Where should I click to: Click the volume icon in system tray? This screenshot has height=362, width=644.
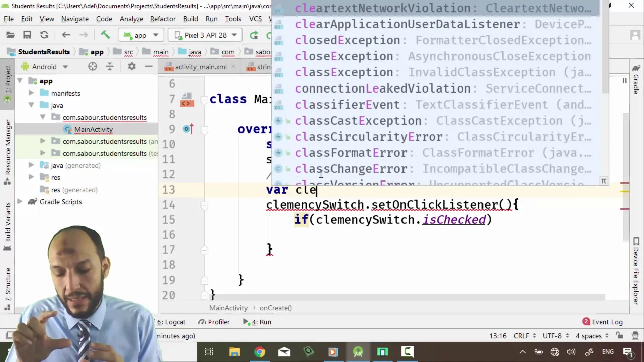571,352
